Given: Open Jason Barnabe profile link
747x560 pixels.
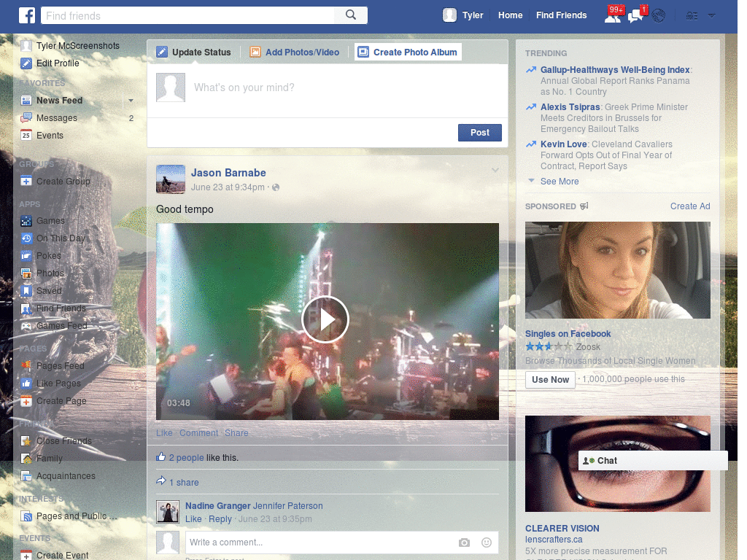Looking at the screenshot, I should point(228,173).
